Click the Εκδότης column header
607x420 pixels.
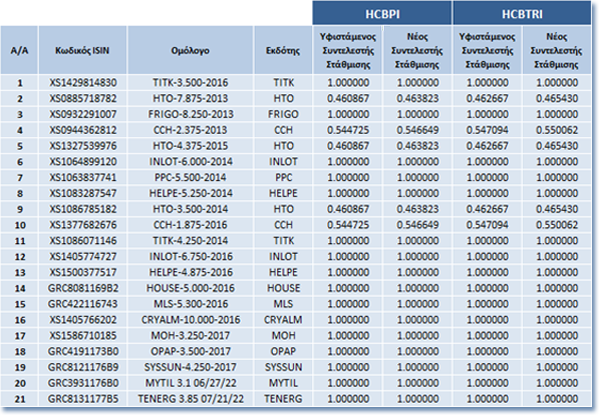(282, 49)
